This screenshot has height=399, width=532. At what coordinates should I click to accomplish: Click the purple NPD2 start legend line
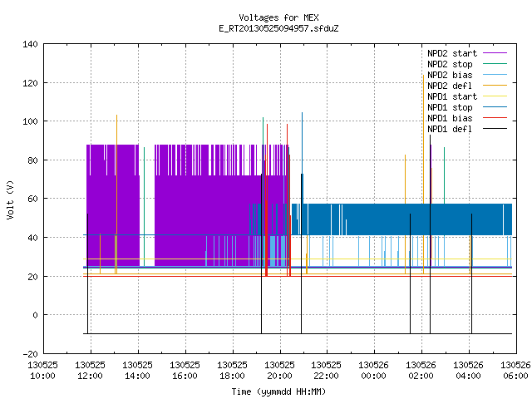pos(495,53)
